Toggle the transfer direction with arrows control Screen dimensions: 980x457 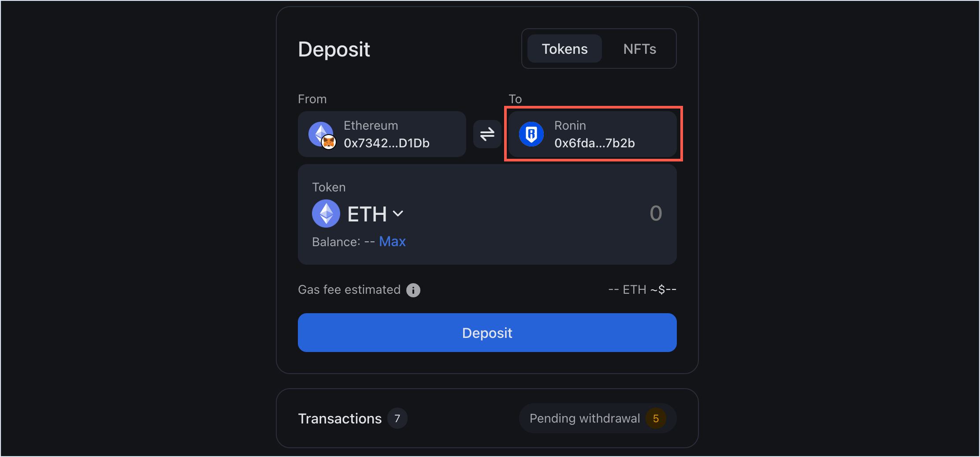487,134
